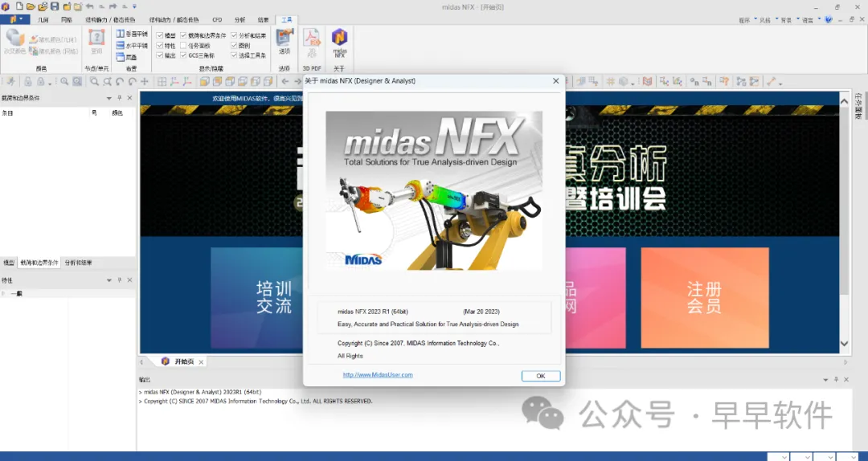Toggle the 特性 checkbox

click(x=159, y=46)
